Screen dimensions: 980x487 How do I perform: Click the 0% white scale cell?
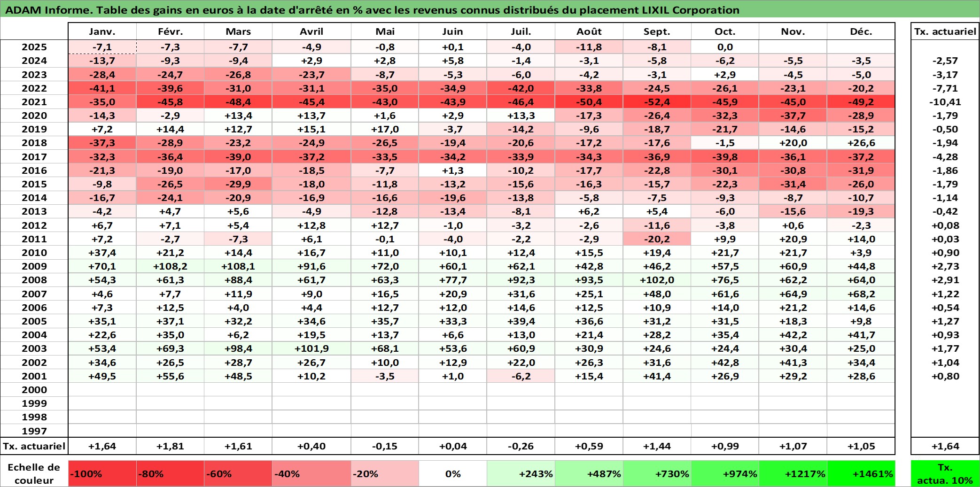[453, 473]
